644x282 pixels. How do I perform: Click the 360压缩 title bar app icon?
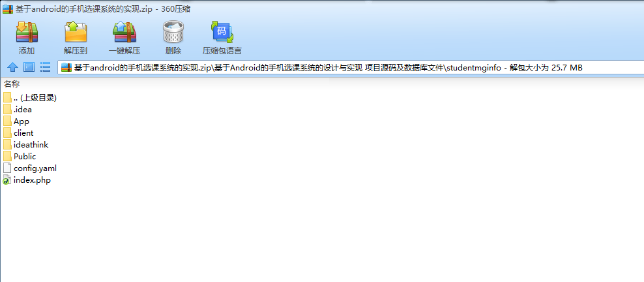(8, 9)
